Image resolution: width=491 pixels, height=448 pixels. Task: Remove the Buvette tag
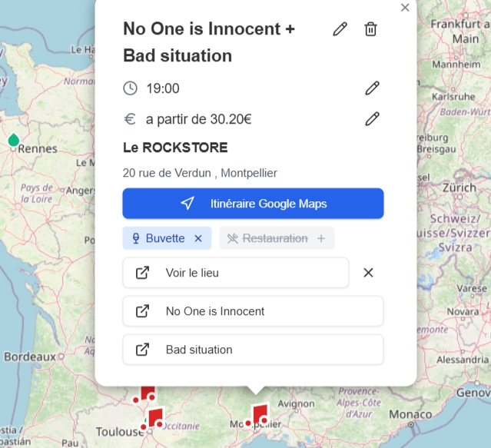[x=198, y=238]
